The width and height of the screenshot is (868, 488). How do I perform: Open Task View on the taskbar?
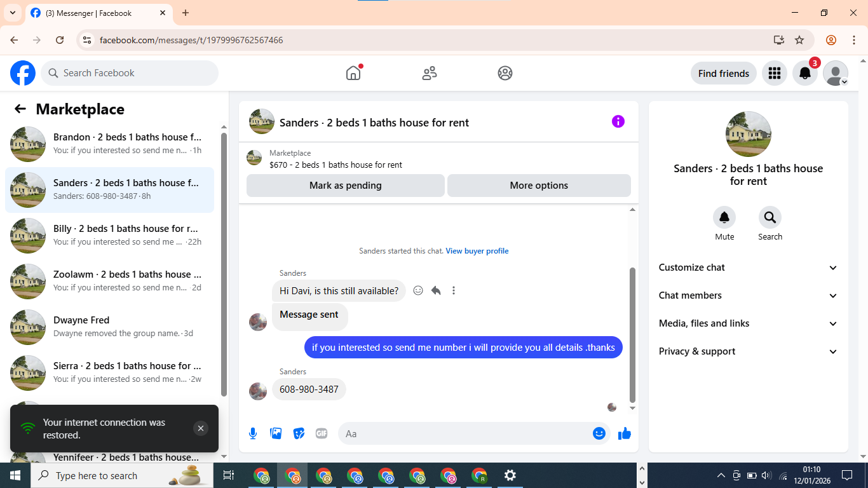[229, 475]
